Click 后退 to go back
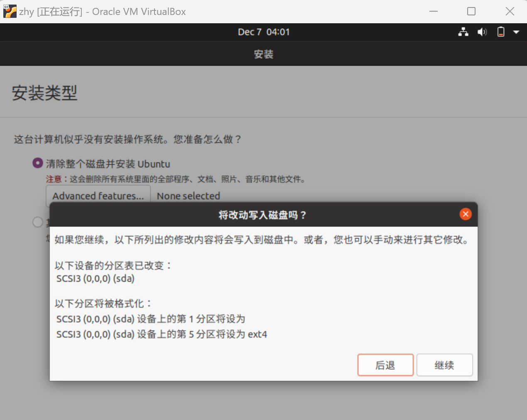This screenshot has width=527, height=420. coord(385,365)
